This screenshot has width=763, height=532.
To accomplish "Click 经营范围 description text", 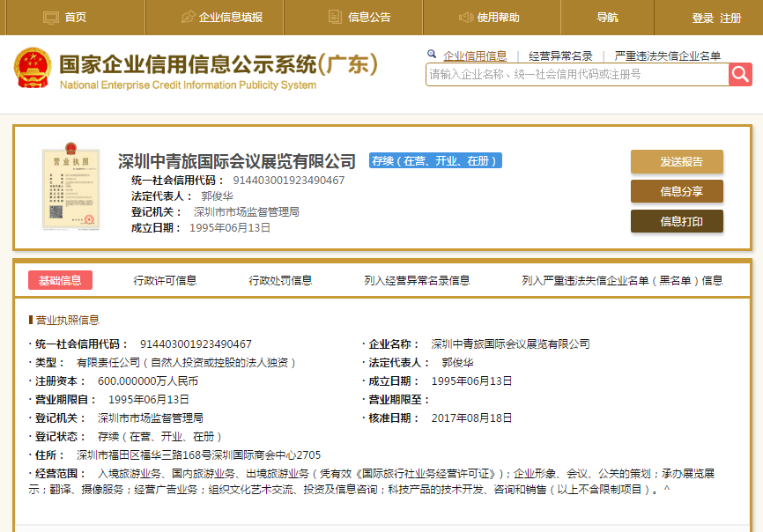I will pos(372,482).
